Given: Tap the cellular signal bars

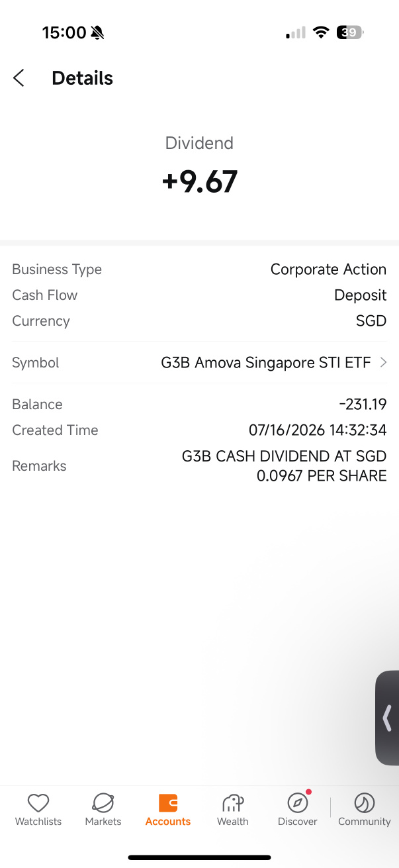Looking at the screenshot, I should coord(296,32).
